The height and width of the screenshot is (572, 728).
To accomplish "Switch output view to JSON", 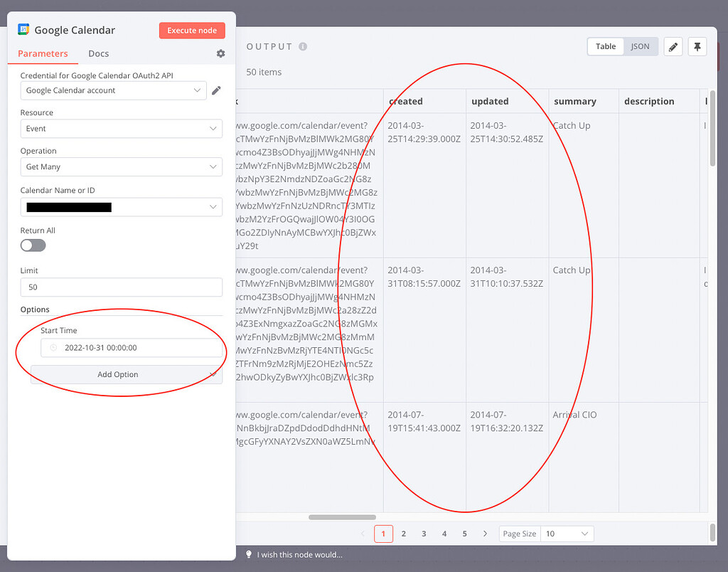I will [641, 46].
